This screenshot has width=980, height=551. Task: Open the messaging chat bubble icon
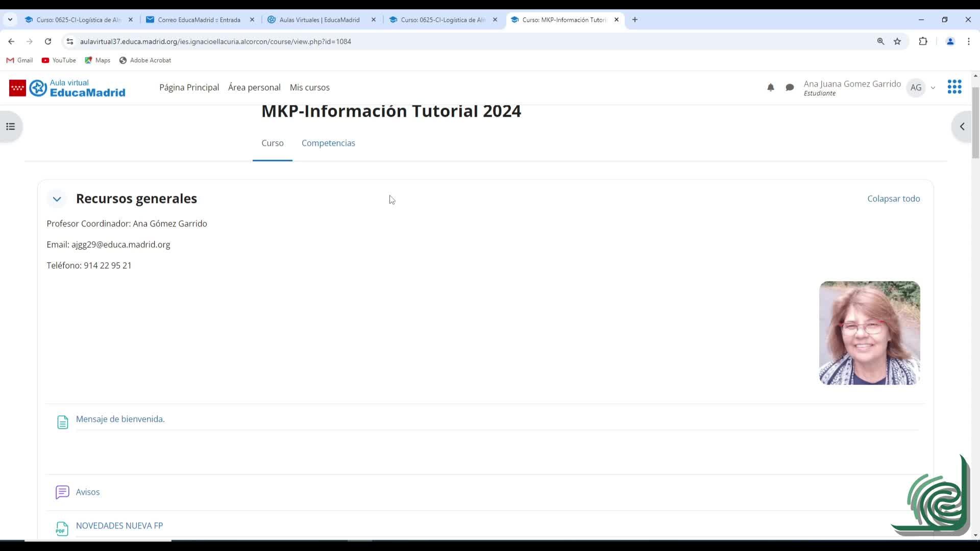pos(790,88)
